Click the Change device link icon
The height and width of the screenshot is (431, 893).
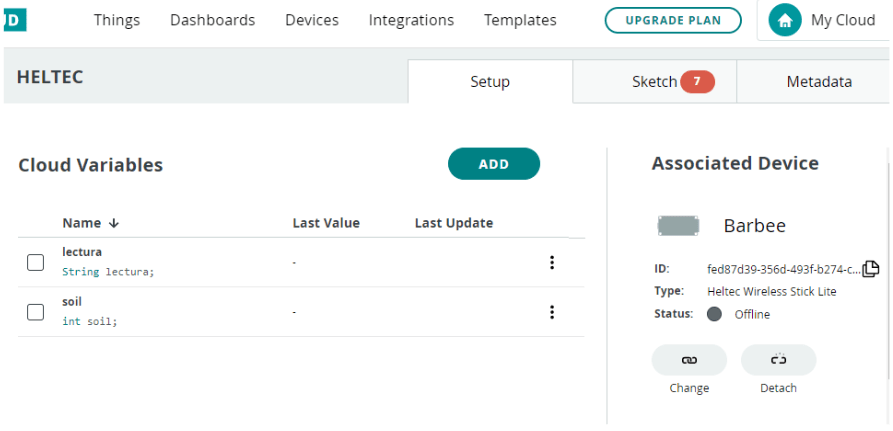point(689,360)
